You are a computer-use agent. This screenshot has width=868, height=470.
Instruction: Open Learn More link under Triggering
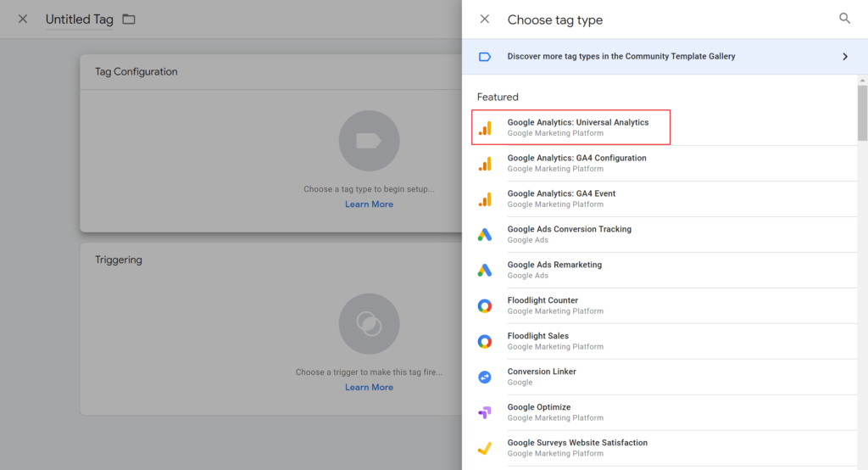[370, 387]
